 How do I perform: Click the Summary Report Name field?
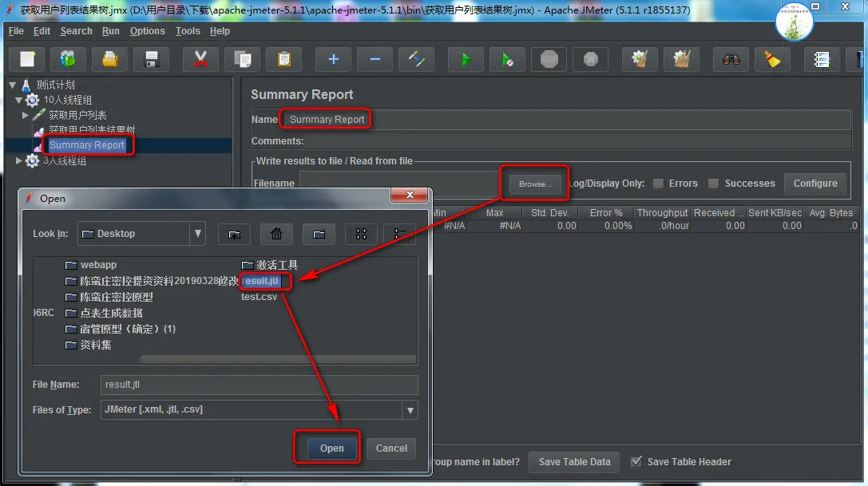click(568, 120)
